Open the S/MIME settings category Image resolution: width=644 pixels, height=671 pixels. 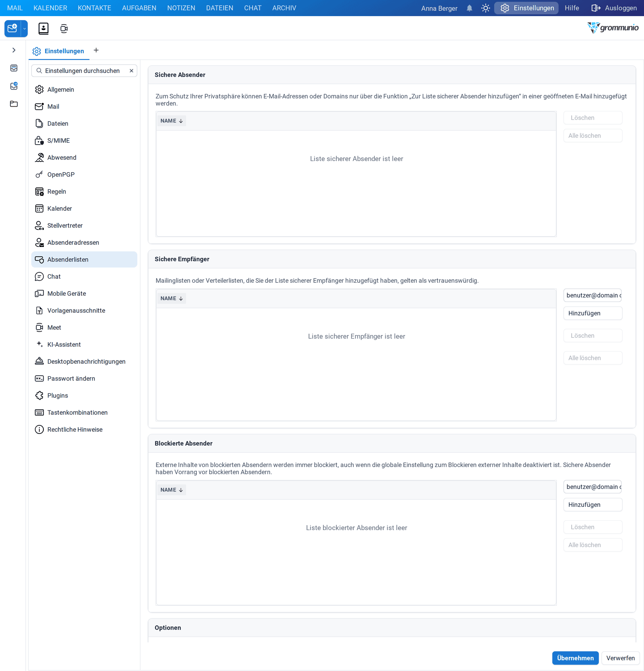pos(84,140)
